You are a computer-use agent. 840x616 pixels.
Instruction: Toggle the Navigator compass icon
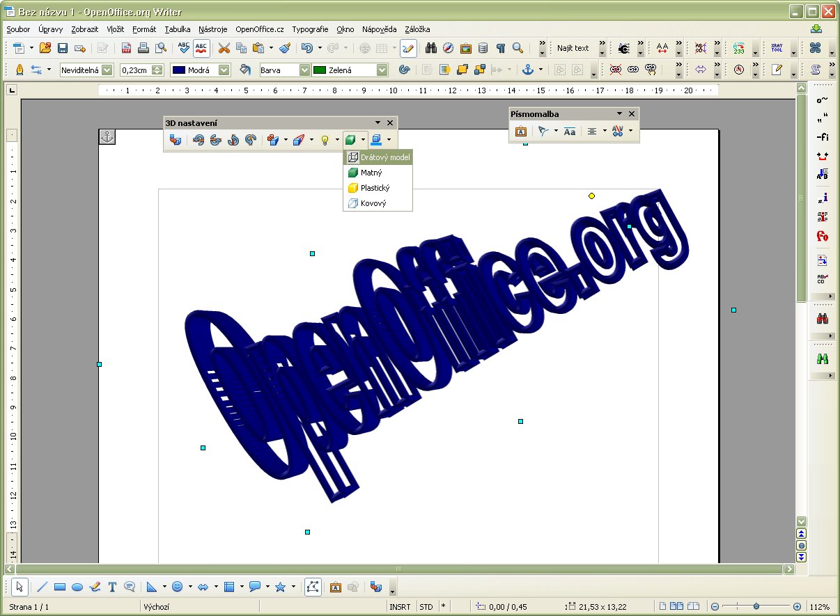[x=449, y=48]
